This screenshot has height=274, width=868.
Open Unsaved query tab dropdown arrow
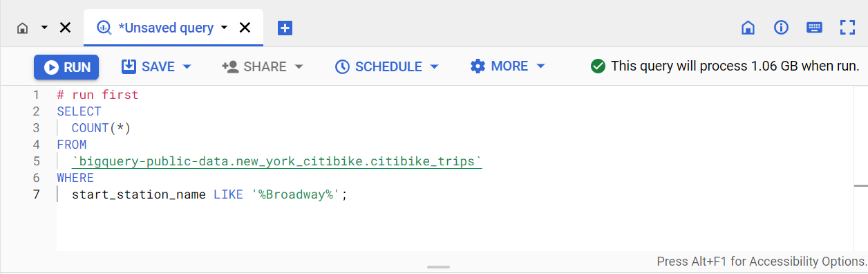point(224,28)
